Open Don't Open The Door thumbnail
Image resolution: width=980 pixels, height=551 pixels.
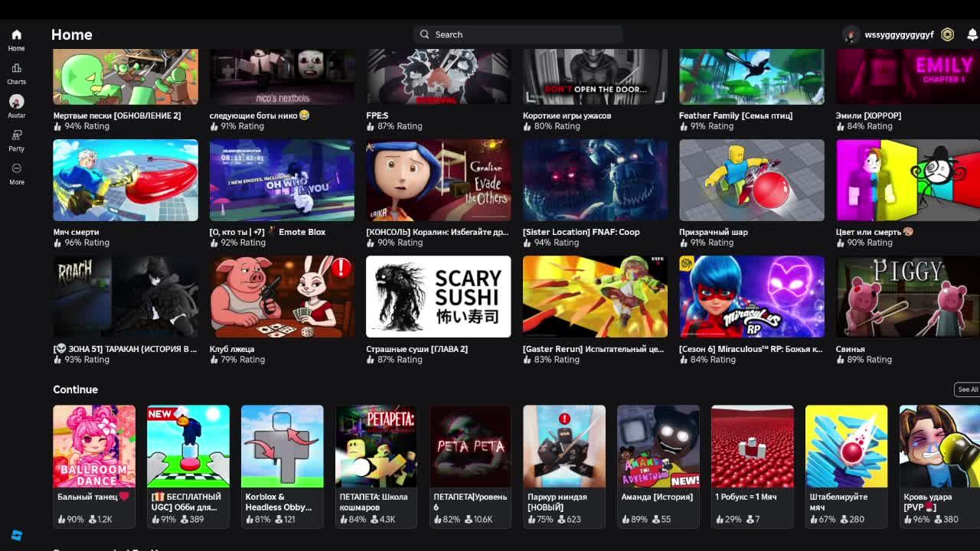(595, 77)
